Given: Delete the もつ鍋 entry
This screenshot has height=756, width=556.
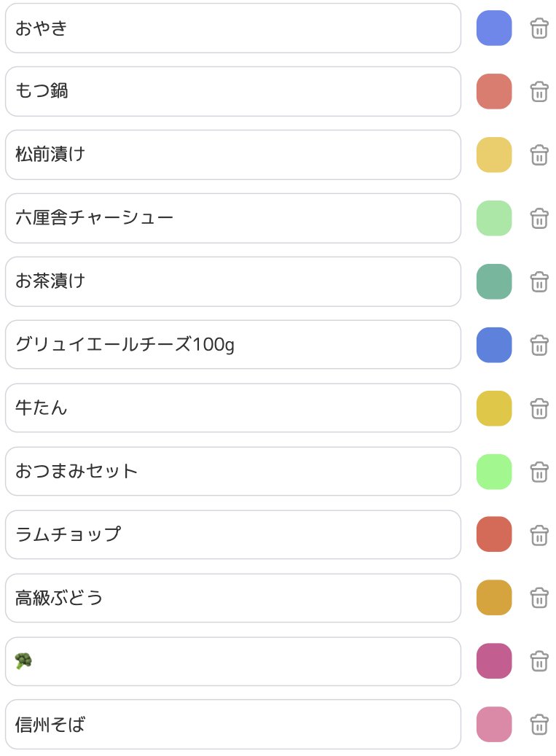Looking at the screenshot, I should 539,92.
